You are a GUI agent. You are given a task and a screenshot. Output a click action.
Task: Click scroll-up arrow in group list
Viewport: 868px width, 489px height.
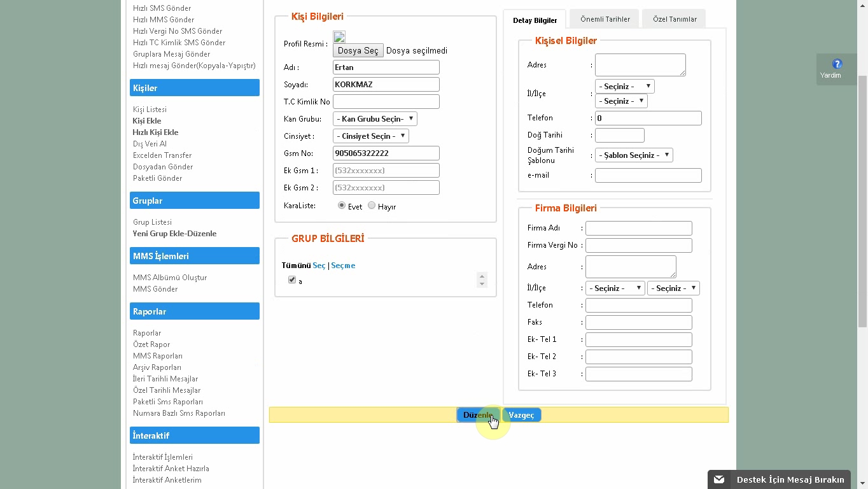pyautogui.click(x=482, y=276)
